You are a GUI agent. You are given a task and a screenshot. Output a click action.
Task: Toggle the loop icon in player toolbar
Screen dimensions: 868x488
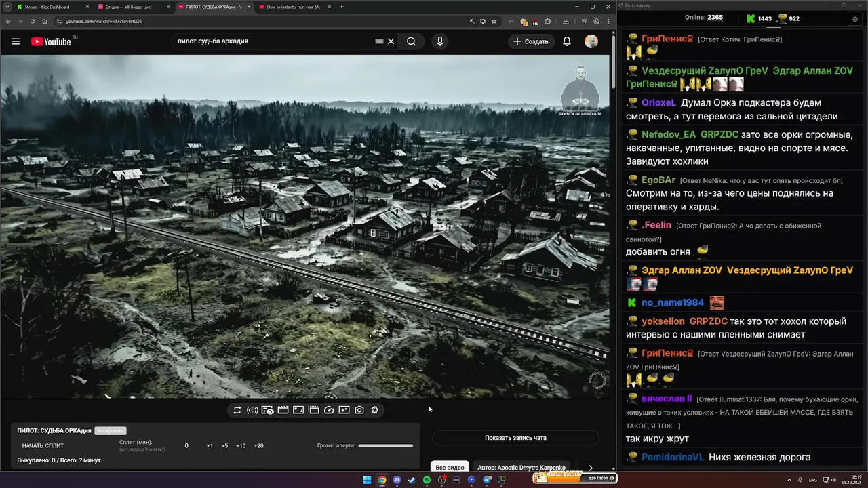point(237,410)
